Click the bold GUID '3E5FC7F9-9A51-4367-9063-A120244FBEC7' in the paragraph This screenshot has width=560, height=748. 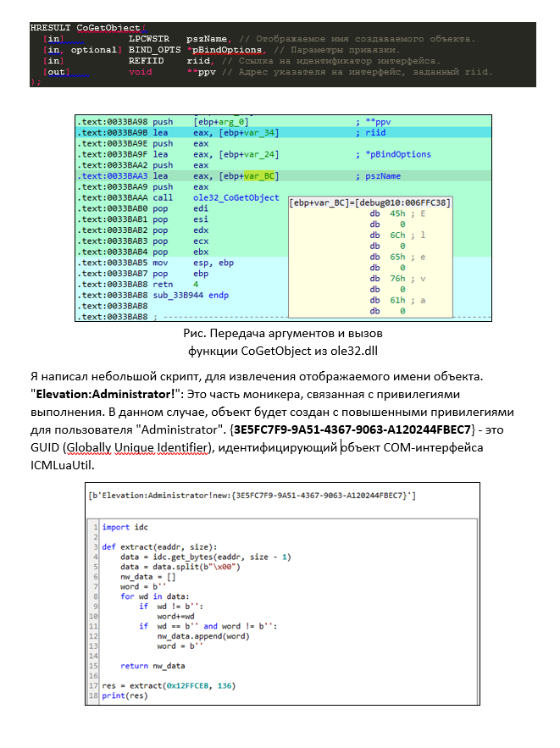(x=352, y=429)
